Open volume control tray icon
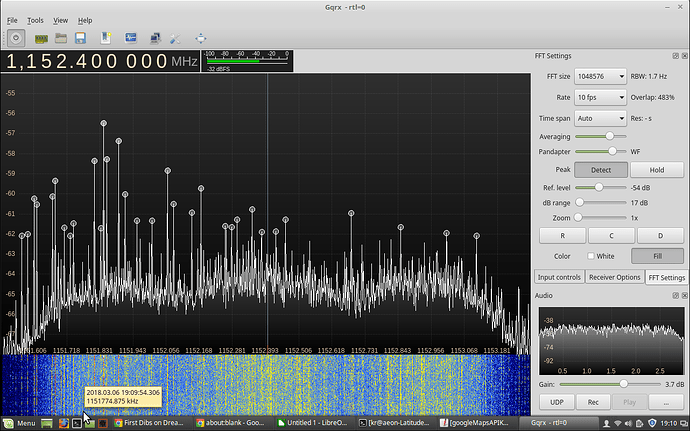Viewport: 690px width, 431px height. [x=628, y=424]
